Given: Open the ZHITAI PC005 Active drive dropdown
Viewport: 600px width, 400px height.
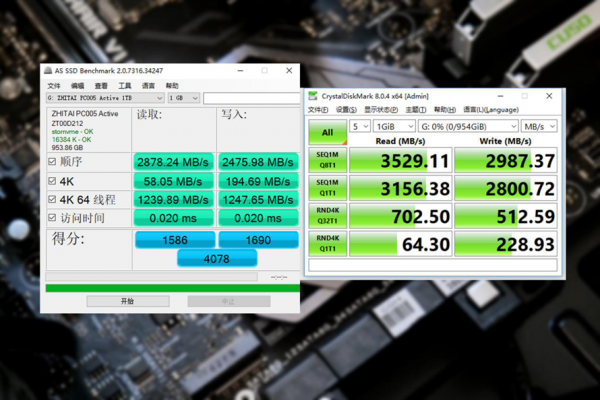Looking at the screenshot, I should pyautogui.click(x=105, y=98).
